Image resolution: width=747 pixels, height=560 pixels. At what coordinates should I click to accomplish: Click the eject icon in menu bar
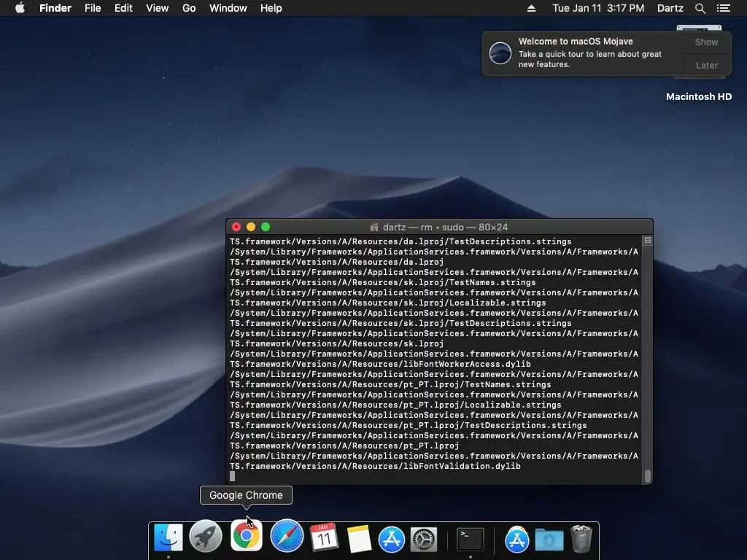point(531,8)
